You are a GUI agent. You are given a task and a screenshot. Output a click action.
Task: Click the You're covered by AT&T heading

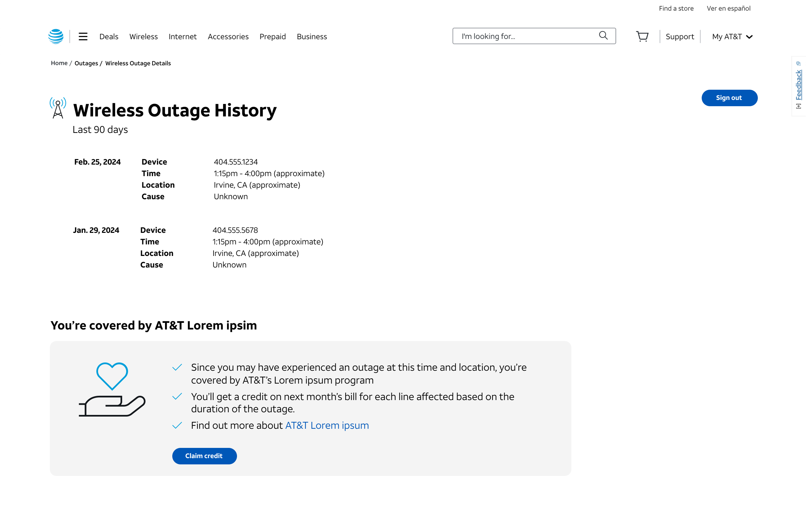(x=154, y=326)
